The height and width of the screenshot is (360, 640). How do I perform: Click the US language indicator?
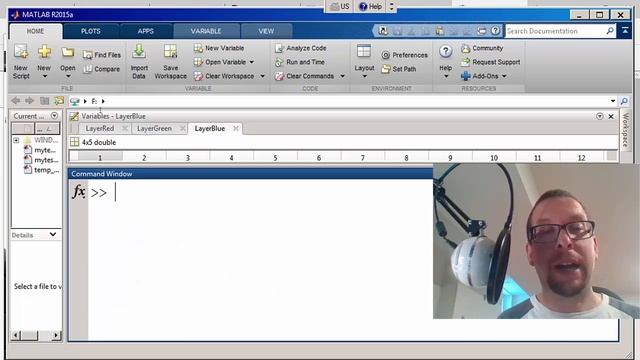340,7
